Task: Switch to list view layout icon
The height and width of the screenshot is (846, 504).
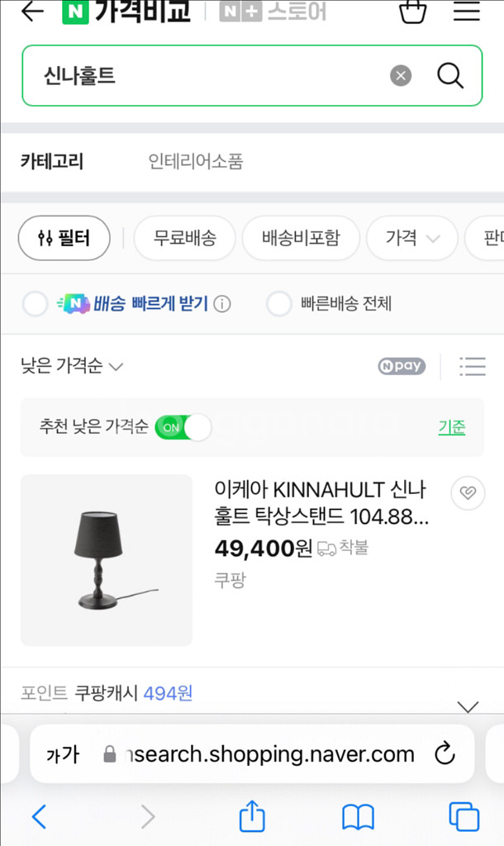Action: (473, 366)
